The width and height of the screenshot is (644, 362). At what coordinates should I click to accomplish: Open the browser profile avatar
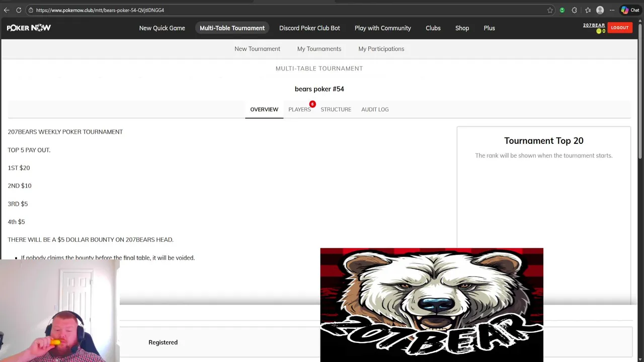click(x=600, y=10)
